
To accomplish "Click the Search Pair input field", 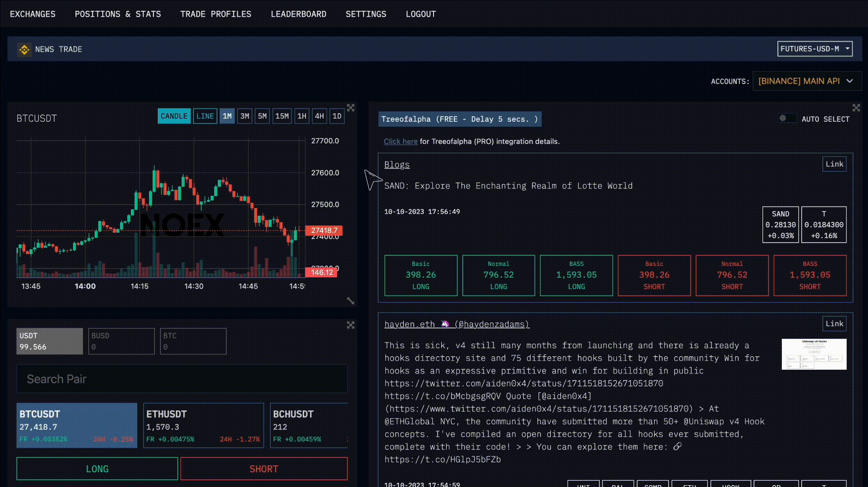I will pos(182,379).
